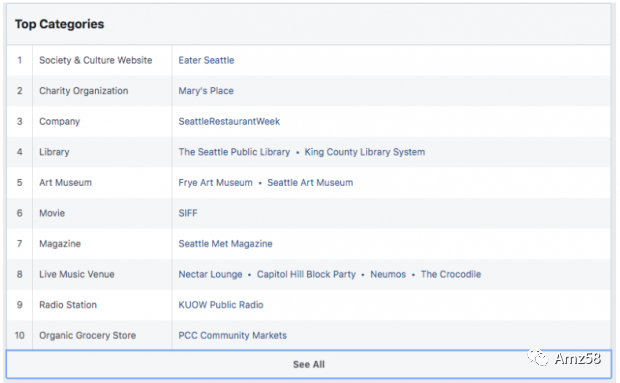620x383 pixels.
Task: Open The Seattle Public Library link
Action: tap(234, 152)
